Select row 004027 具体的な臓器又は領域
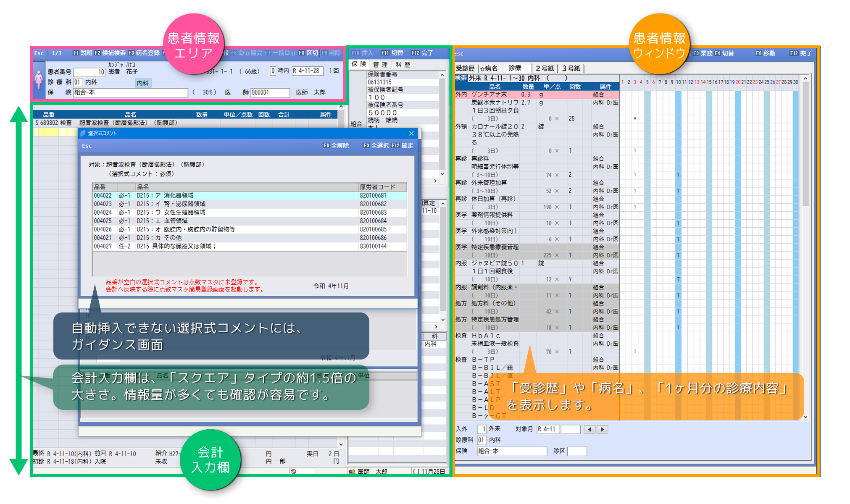Screen dimensions: 850x504 pos(249,246)
